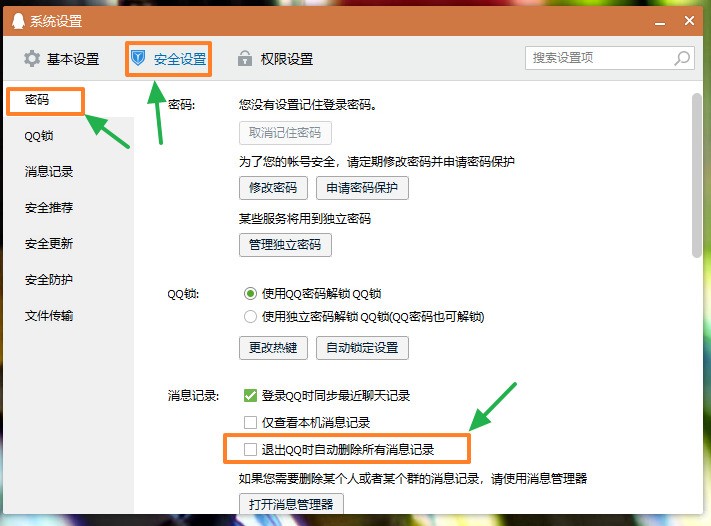
Task: Uncheck 登录QQ时同步最近聊天记录
Action: click(250, 395)
